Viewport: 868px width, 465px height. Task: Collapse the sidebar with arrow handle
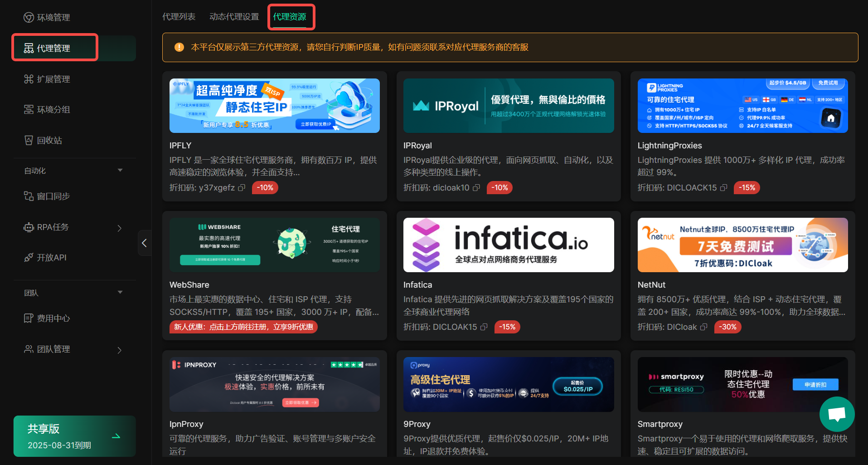tap(145, 243)
